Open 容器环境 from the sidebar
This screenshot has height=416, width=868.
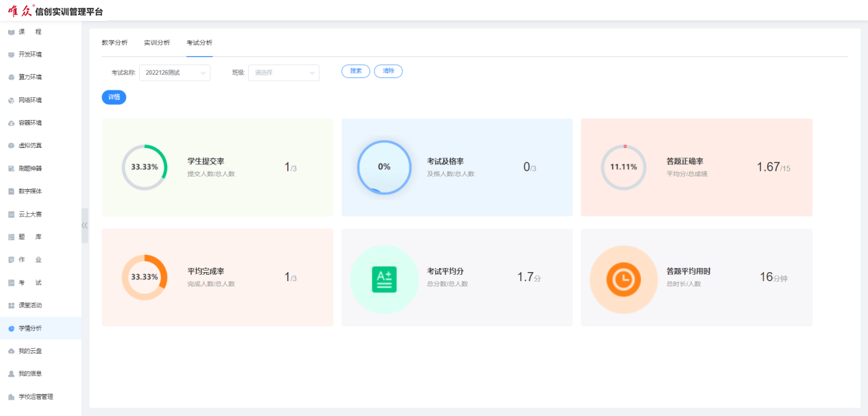[x=29, y=123]
